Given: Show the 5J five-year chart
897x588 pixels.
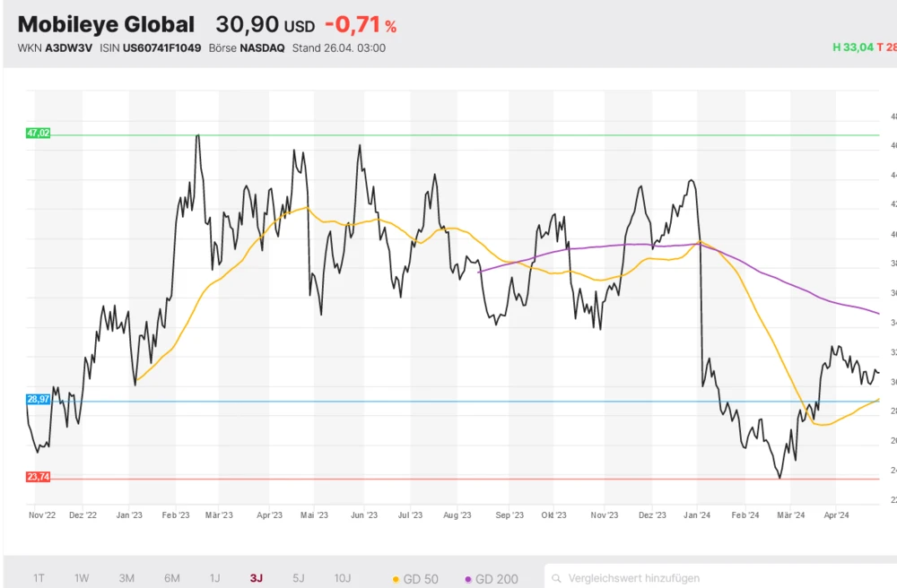Looking at the screenshot, I should (299, 578).
